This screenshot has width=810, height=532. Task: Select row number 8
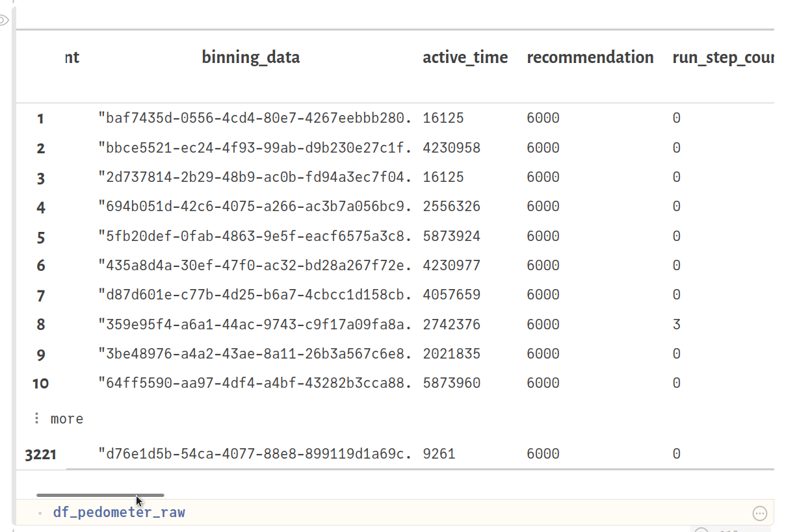tap(41, 324)
